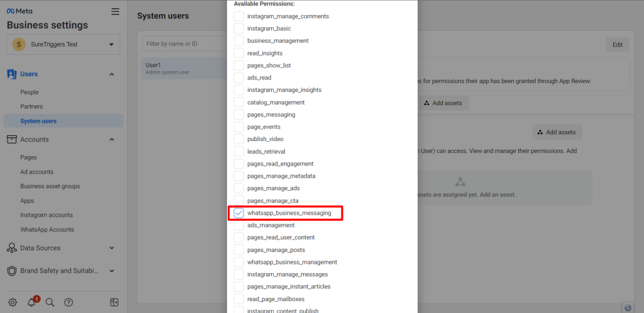
Task: Open the hamburger menu beside Meta logo
Action: (x=114, y=11)
